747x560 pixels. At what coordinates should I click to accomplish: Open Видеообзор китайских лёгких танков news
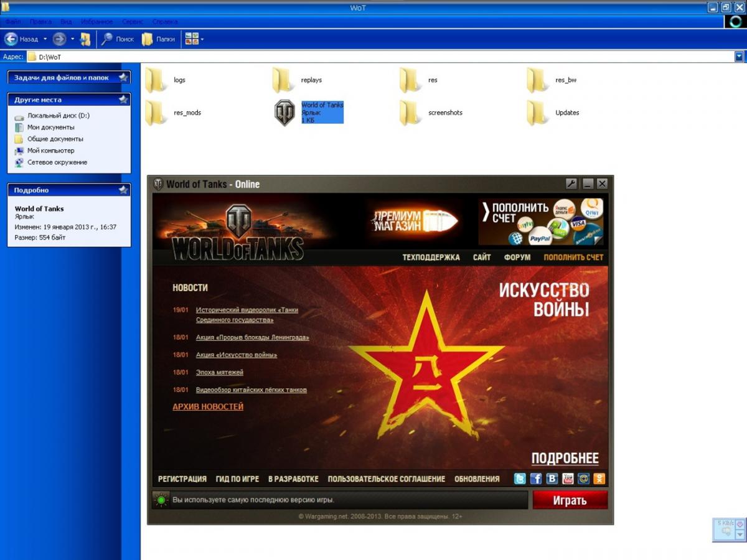(x=251, y=390)
